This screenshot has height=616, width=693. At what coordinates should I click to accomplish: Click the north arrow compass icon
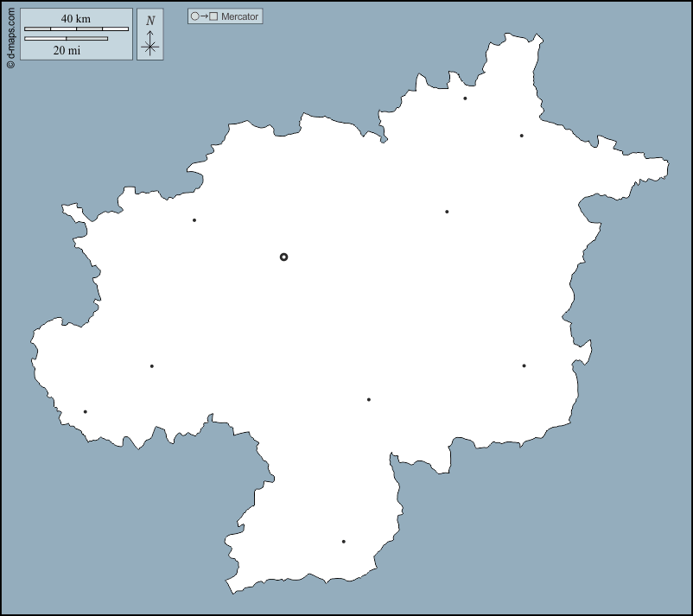pyautogui.click(x=150, y=43)
